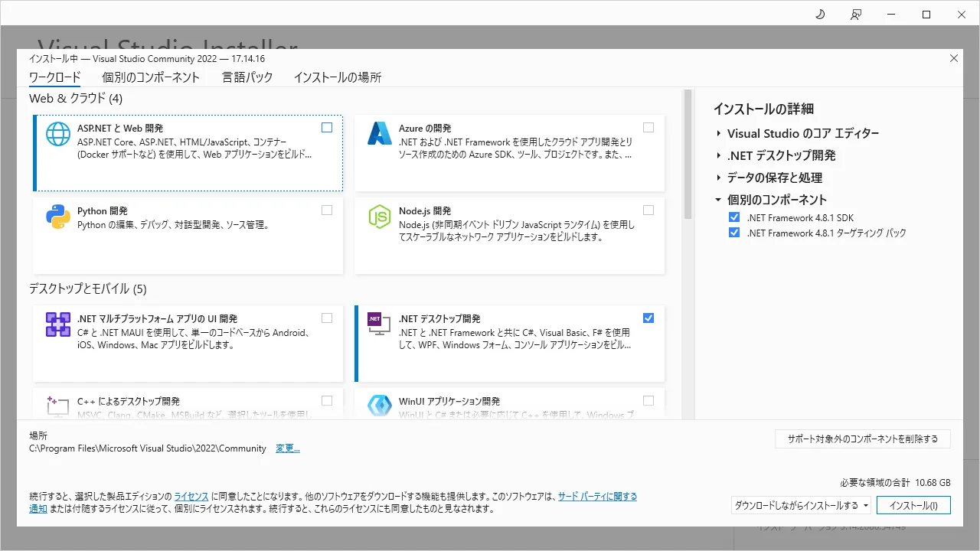Open the ダウンロードしながらインストールする dropdown

[801, 506]
